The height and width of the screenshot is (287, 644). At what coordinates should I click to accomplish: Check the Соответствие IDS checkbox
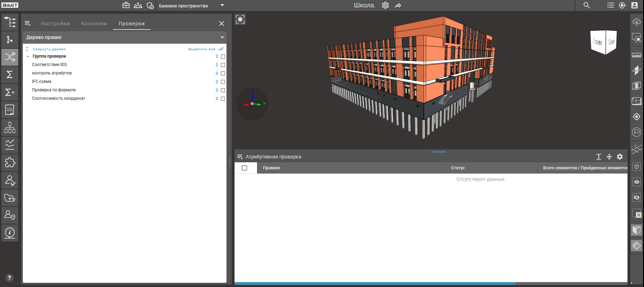point(223,65)
